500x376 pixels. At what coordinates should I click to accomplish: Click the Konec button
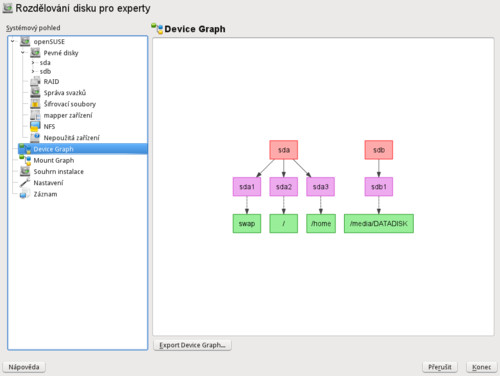click(x=481, y=367)
